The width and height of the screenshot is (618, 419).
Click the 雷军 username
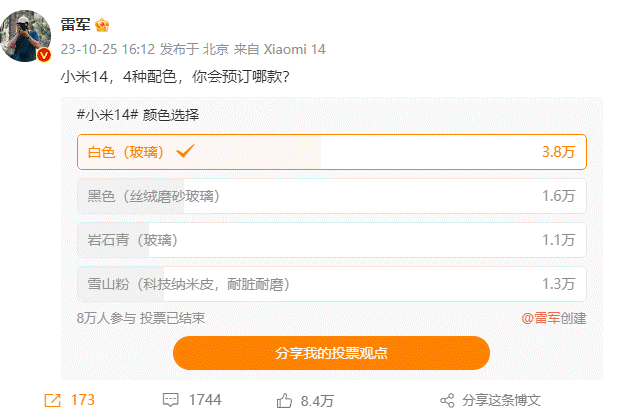click(77, 23)
